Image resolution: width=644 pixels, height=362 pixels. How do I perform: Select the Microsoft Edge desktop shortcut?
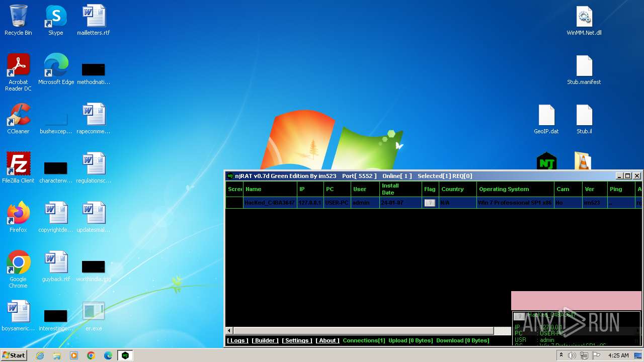56,69
